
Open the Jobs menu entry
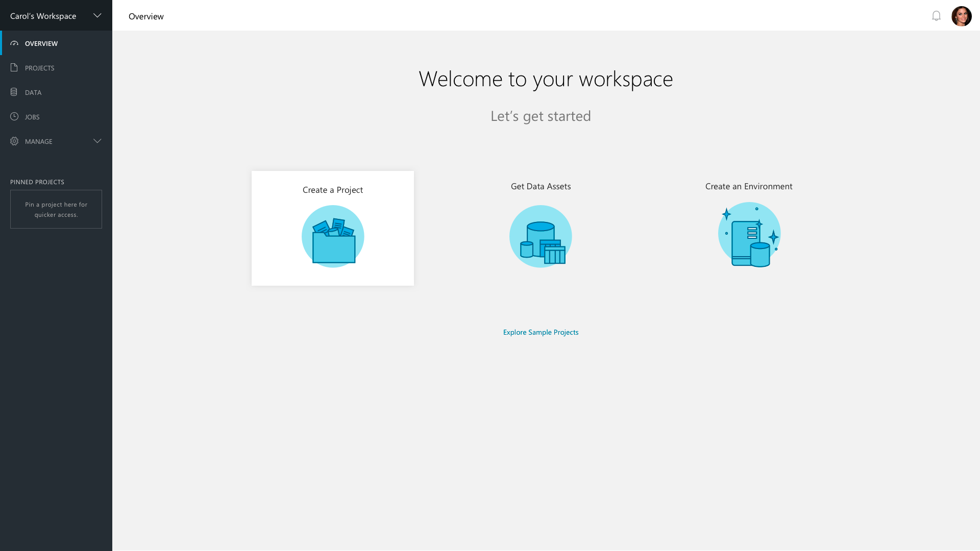32,117
